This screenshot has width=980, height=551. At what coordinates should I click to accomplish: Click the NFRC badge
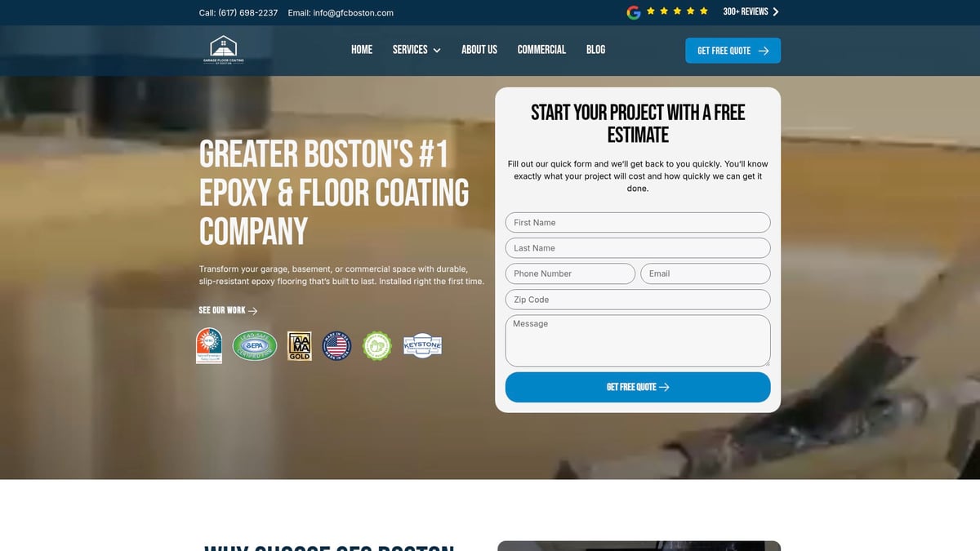point(209,345)
